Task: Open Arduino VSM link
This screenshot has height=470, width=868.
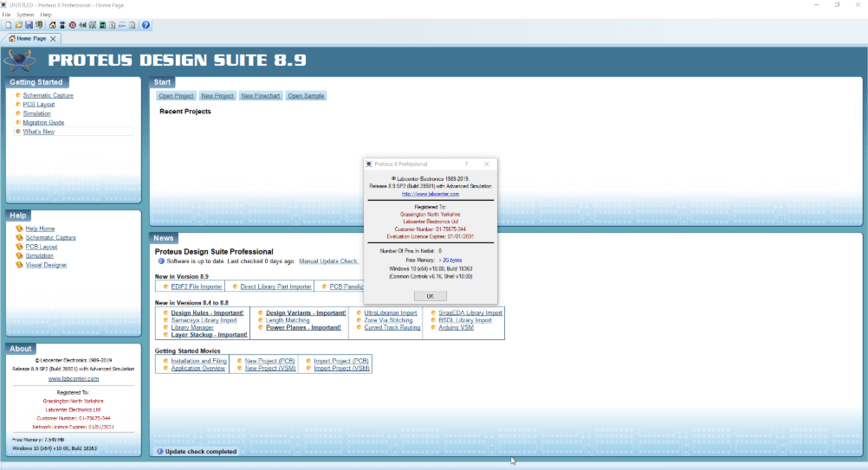Action: click(x=457, y=327)
